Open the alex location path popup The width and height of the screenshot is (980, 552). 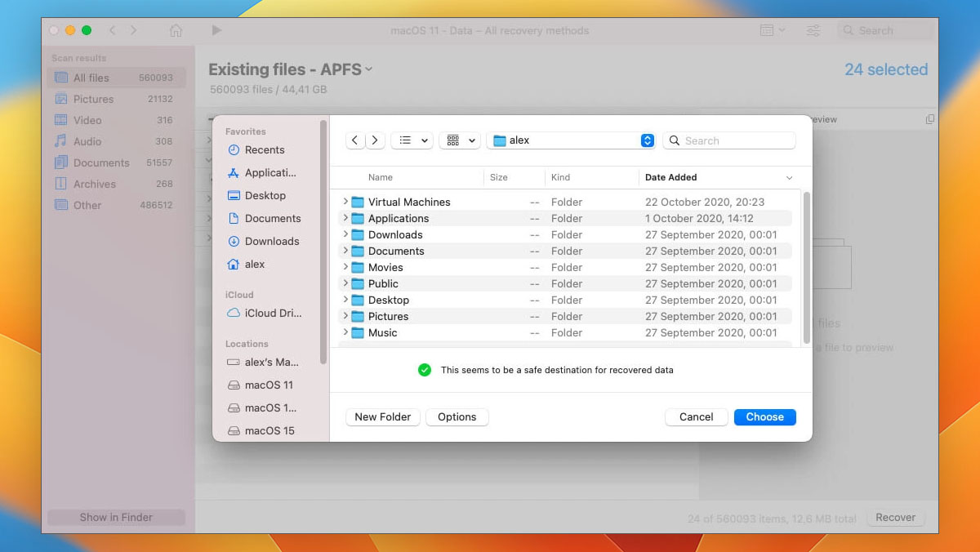pos(571,140)
